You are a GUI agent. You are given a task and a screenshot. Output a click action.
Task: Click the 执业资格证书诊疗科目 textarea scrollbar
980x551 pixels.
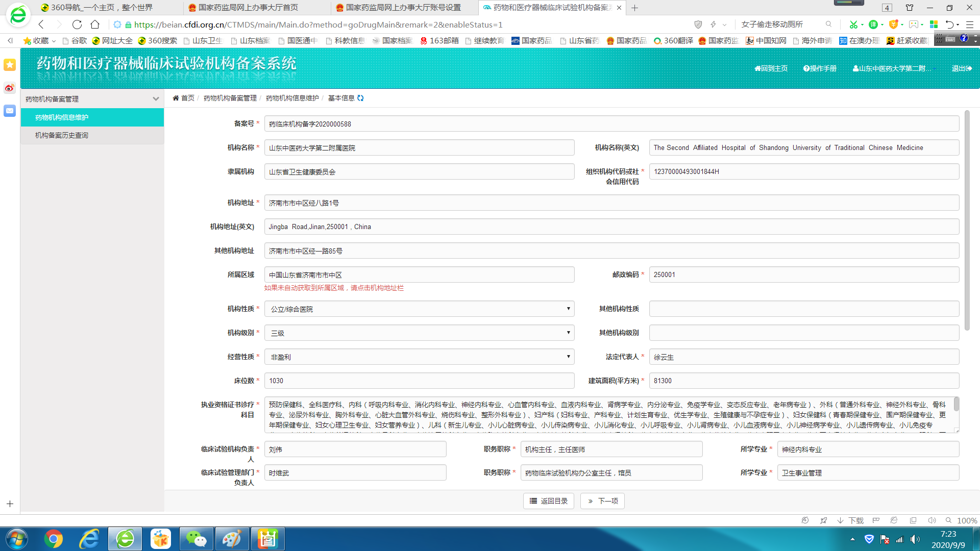click(x=956, y=404)
